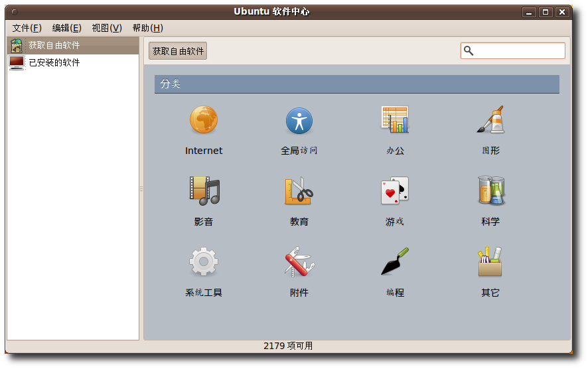Open the 编辑(E) menu
This screenshot has height=369, width=588.
coord(67,28)
